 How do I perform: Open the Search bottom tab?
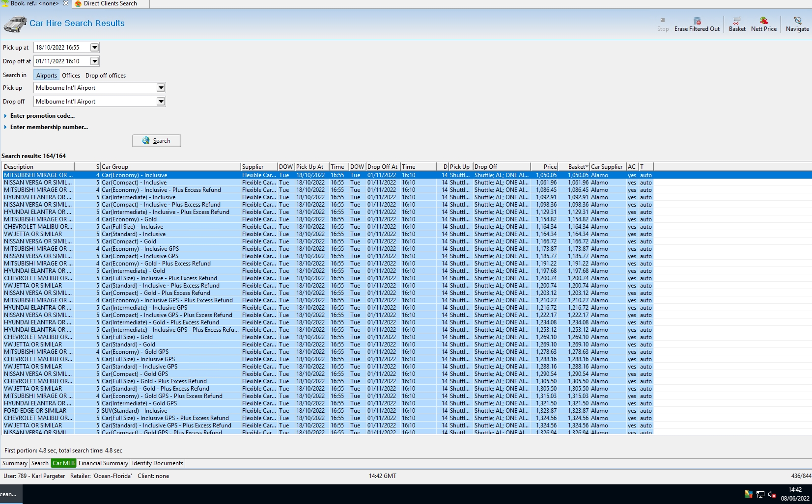pyautogui.click(x=40, y=463)
